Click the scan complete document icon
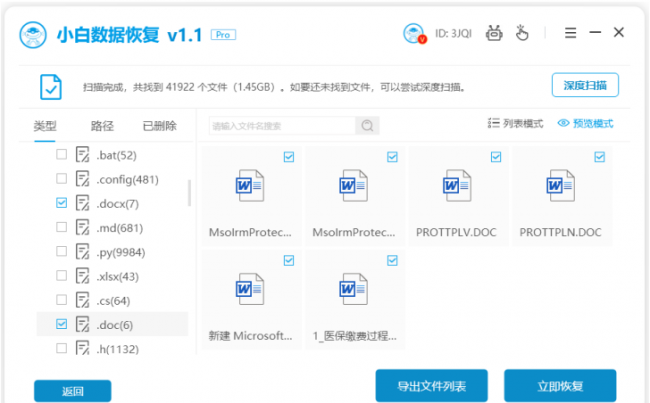The image size is (650, 403). pos(51,87)
